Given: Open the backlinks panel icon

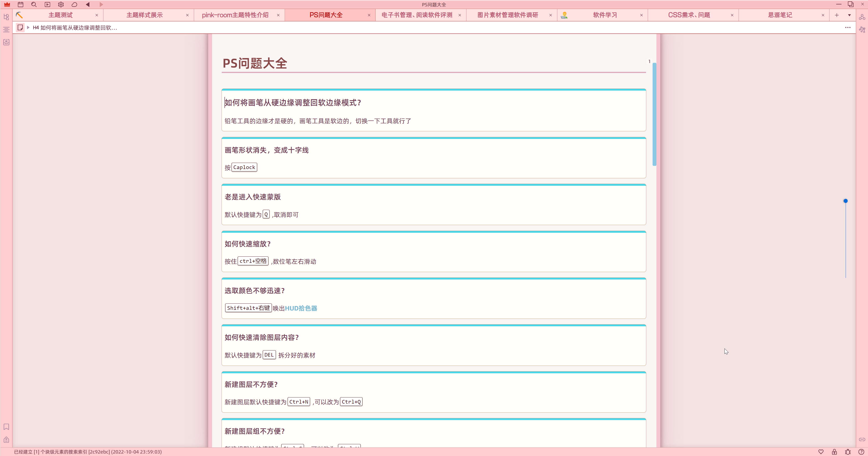Looking at the screenshot, I should coord(862,439).
